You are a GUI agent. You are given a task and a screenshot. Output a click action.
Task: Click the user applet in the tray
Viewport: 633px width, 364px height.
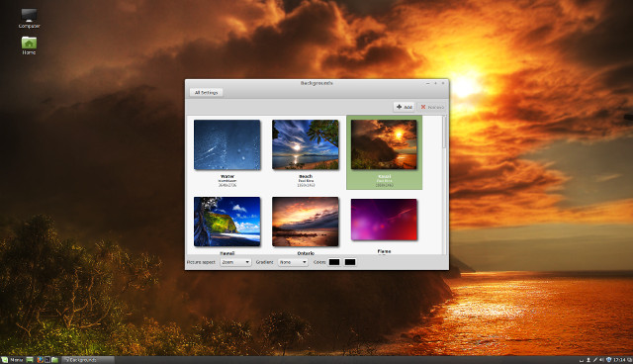[x=588, y=360]
